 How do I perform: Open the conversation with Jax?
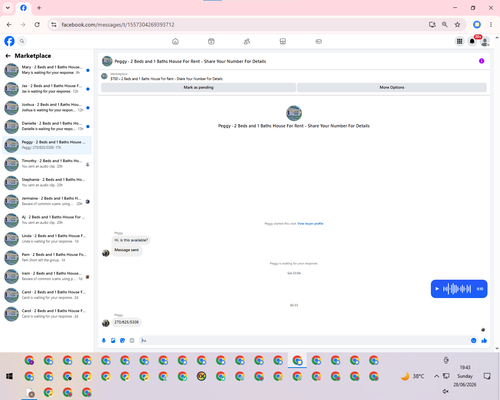(47, 89)
